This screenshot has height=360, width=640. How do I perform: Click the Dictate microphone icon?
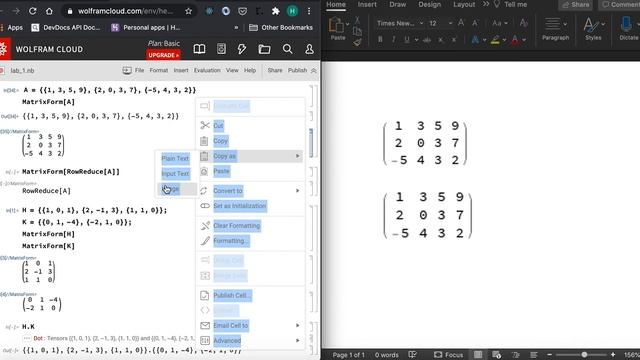click(626, 24)
